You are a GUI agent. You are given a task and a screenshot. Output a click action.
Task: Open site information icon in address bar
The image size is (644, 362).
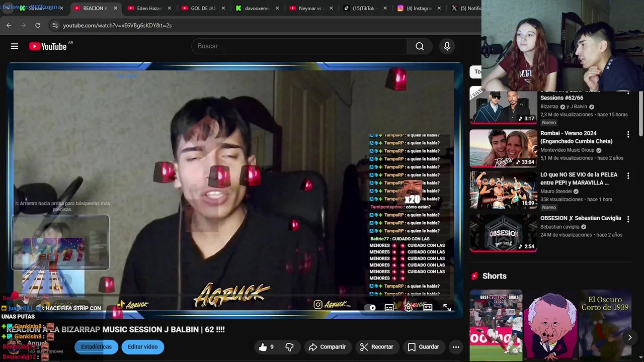pos(55,25)
